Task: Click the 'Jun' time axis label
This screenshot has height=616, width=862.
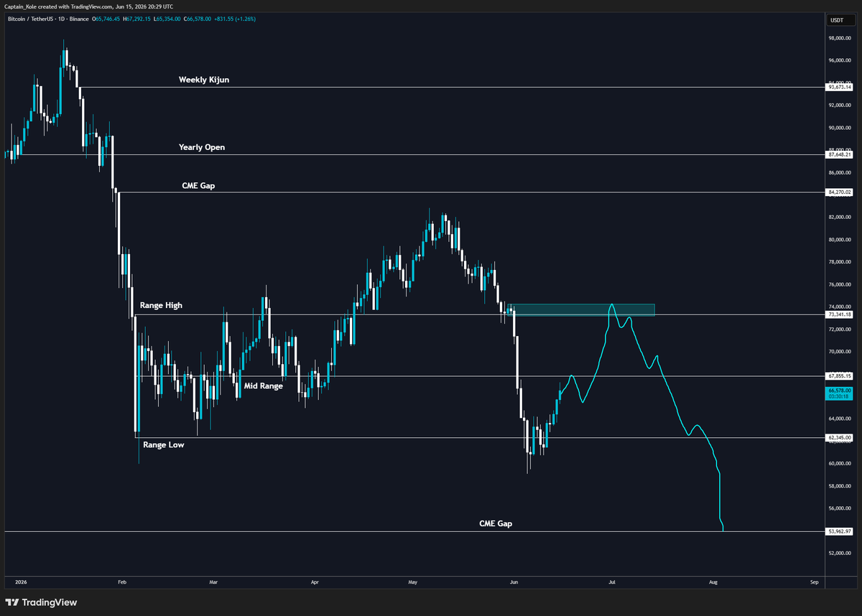Action: coord(514,582)
